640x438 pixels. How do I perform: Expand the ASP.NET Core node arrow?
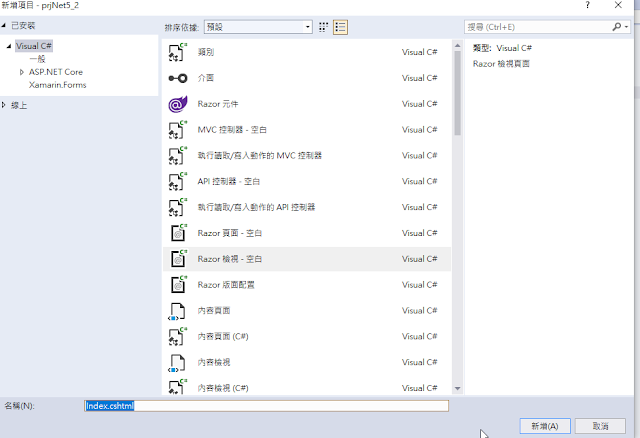(22, 72)
